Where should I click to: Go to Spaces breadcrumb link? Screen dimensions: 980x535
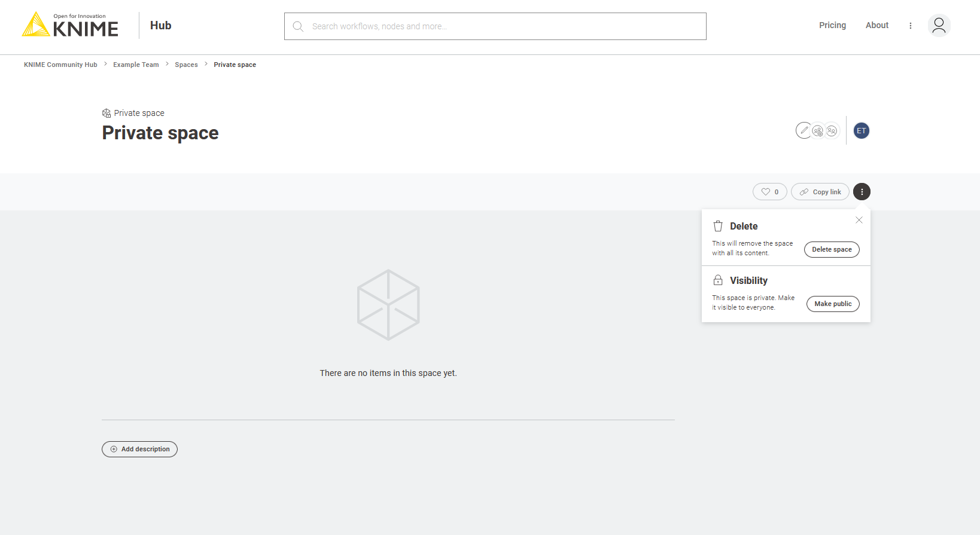click(186, 65)
